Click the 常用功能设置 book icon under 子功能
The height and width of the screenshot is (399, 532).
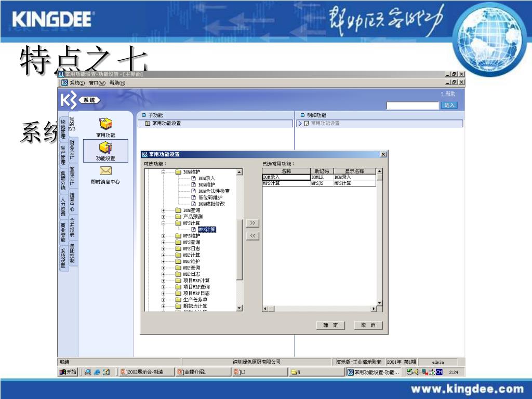click(147, 124)
